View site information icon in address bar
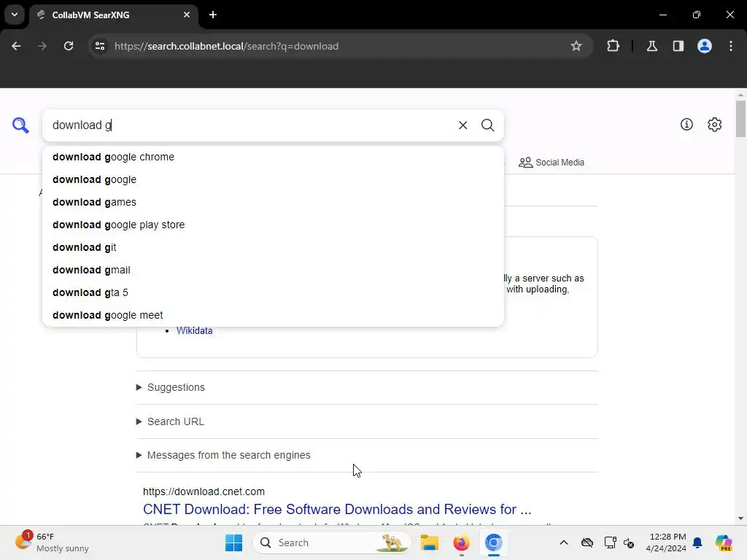This screenshot has width=747, height=560. (100, 46)
